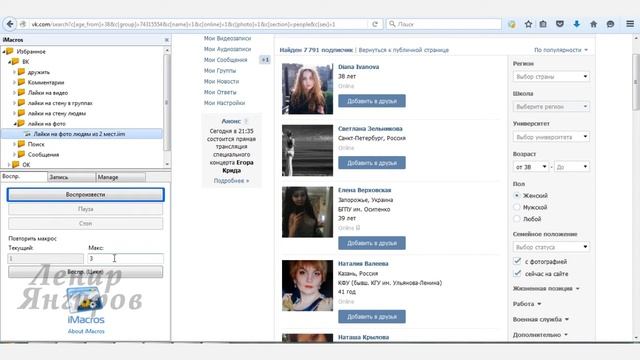This screenshot has height=360, width=640.
Task: Open Мои Настройки in VK menu
Action: (224, 103)
